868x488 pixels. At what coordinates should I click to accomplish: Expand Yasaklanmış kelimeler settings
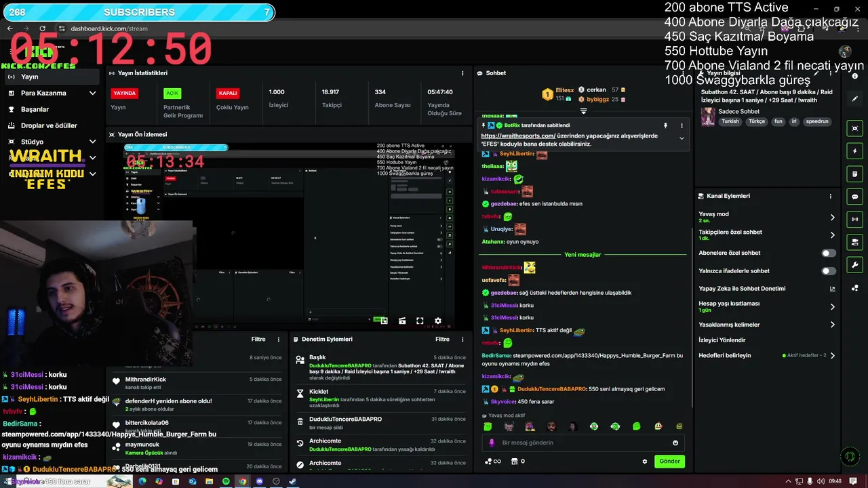click(833, 325)
